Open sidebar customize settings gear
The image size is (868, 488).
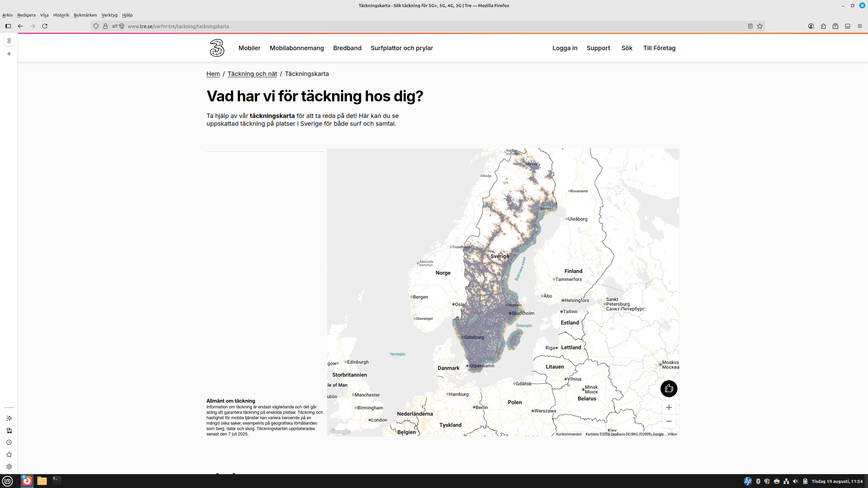[x=9, y=467]
